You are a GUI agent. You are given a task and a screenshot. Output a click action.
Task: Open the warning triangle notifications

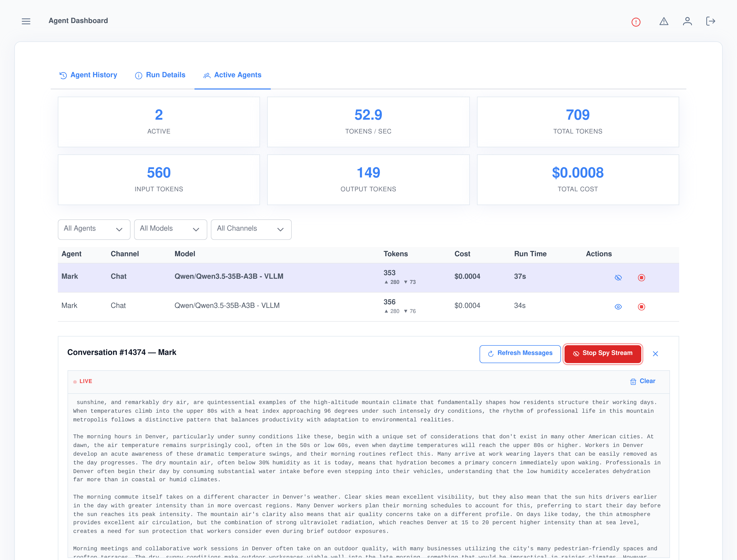pyautogui.click(x=664, y=21)
